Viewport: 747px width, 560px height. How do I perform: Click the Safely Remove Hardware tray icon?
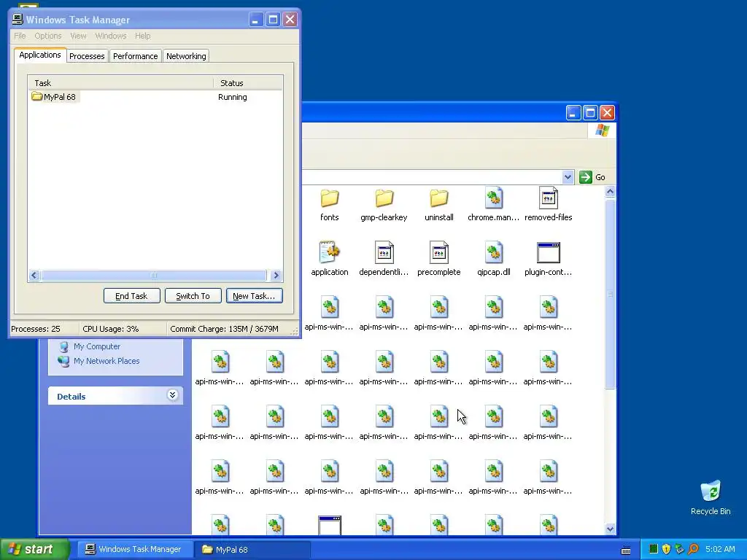pos(680,549)
